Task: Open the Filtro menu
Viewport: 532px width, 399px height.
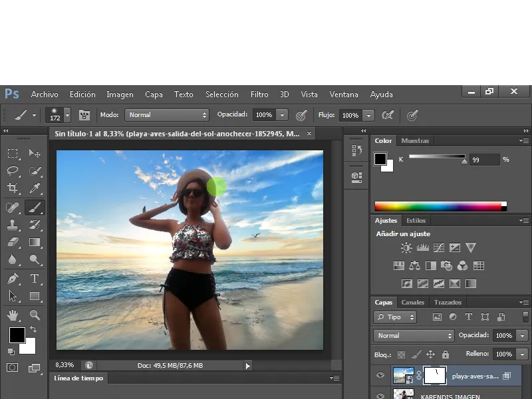Action: (x=259, y=94)
